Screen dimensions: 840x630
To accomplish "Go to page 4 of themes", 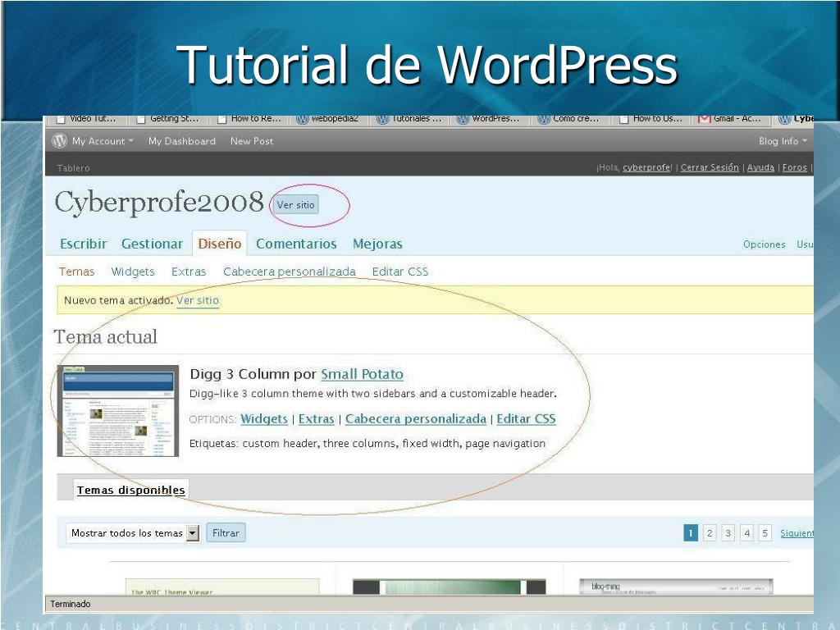I will click(x=746, y=533).
